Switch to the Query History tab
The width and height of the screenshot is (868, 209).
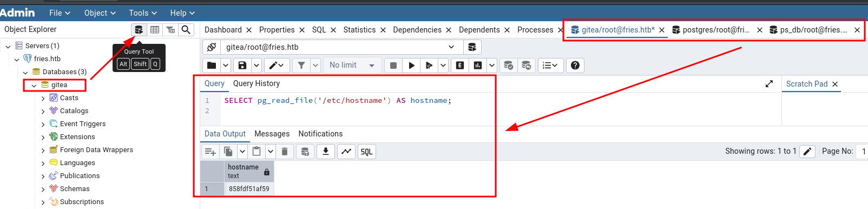click(x=257, y=83)
